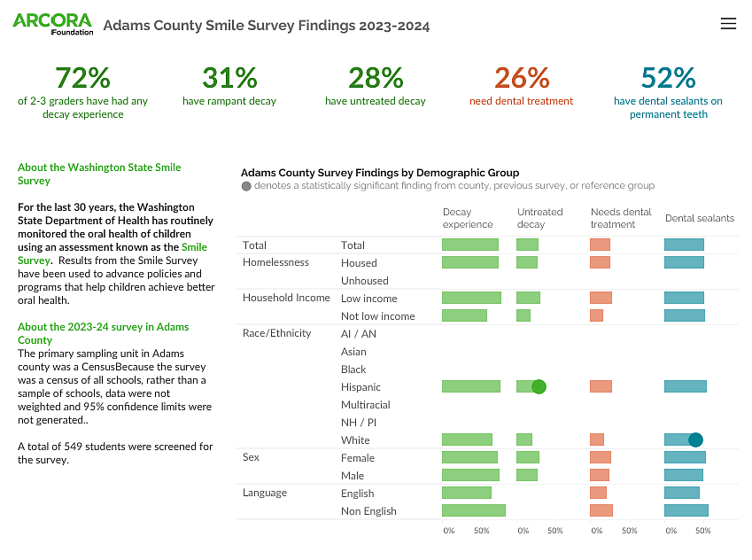Select the significant green dot on Hispanic untreated decay

tap(537, 386)
